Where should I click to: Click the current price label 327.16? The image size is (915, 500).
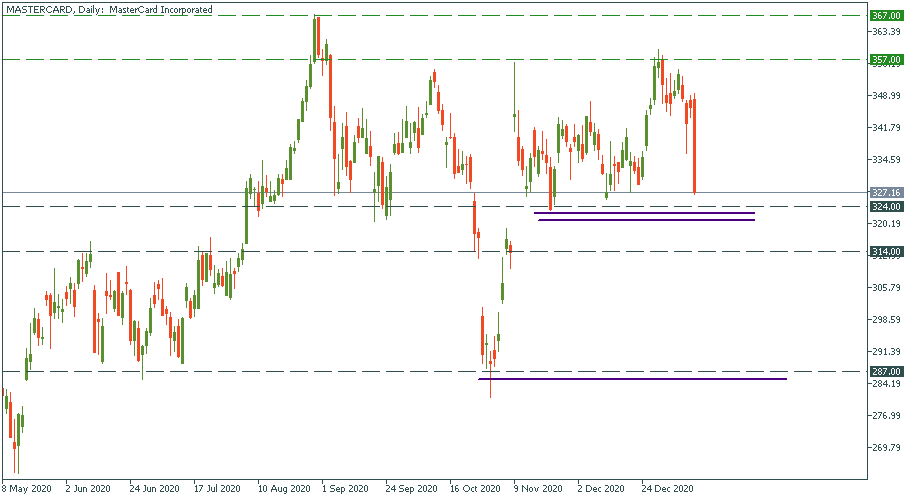[x=883, y=192]
